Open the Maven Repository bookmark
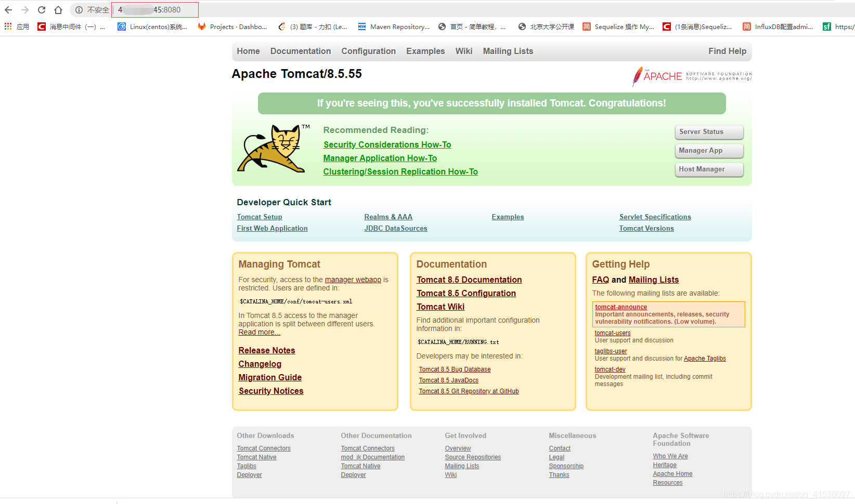 [x=394, y=26]
